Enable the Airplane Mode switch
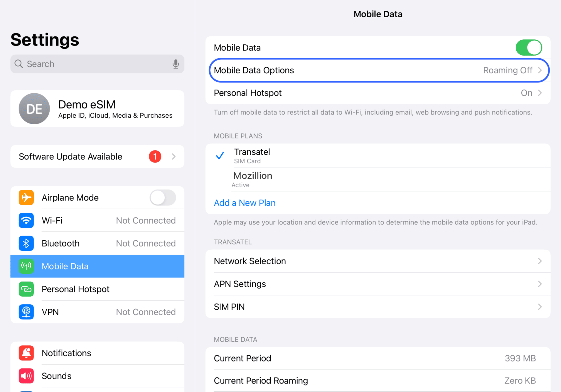The height and width of the screenshot is (392, 561). click(163, 198)
